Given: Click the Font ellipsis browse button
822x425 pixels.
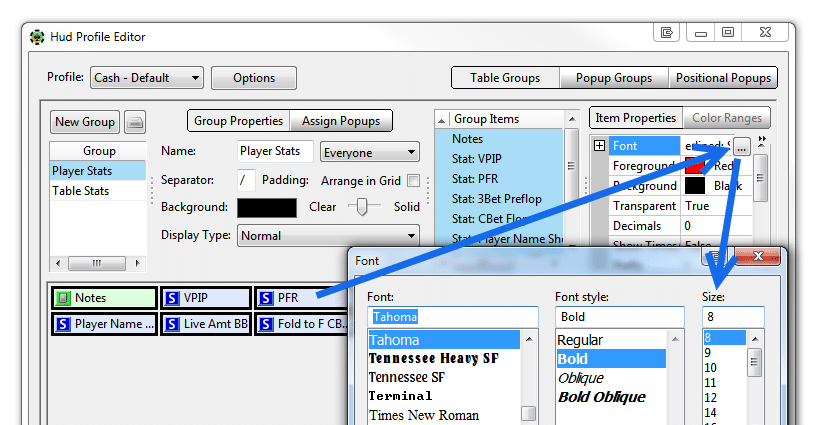Looking at the screenshot, I should click(x=741, y=146).
